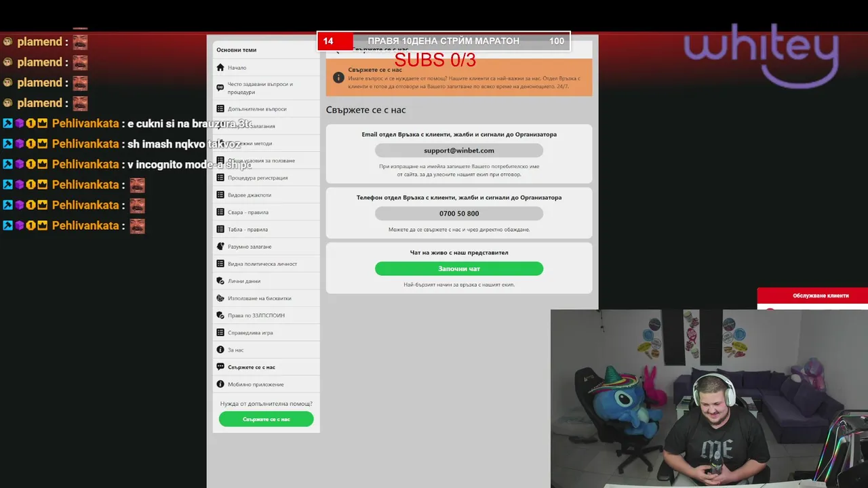Click the 0700 50 800 phone button
Image resolution: width=868 pixels, height=488 pixels.
(x=459, y=213)
